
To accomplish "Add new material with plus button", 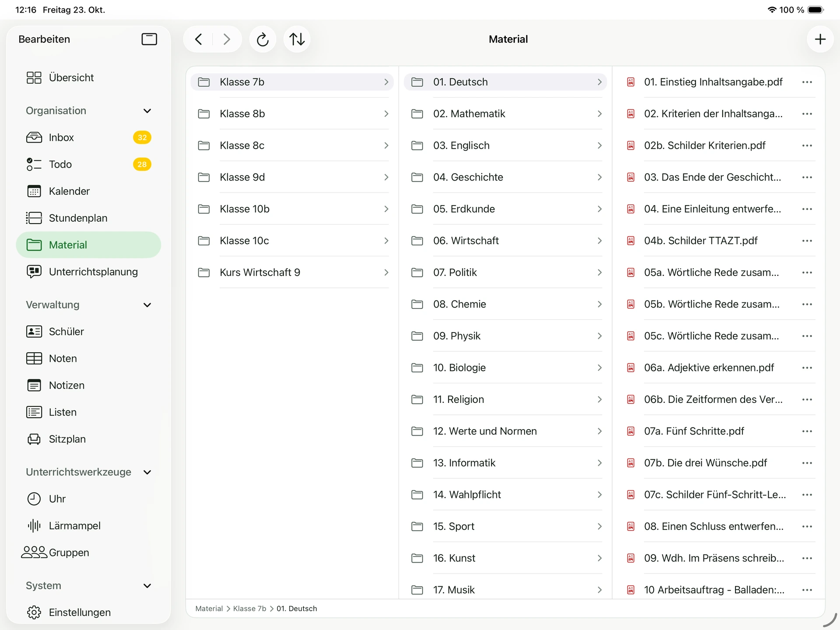I will pyautogui.click(x=820, y=39).
